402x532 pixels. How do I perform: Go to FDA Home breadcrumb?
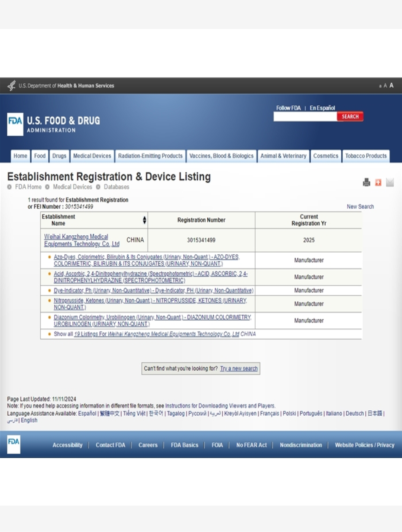click(x=28, y=187)
